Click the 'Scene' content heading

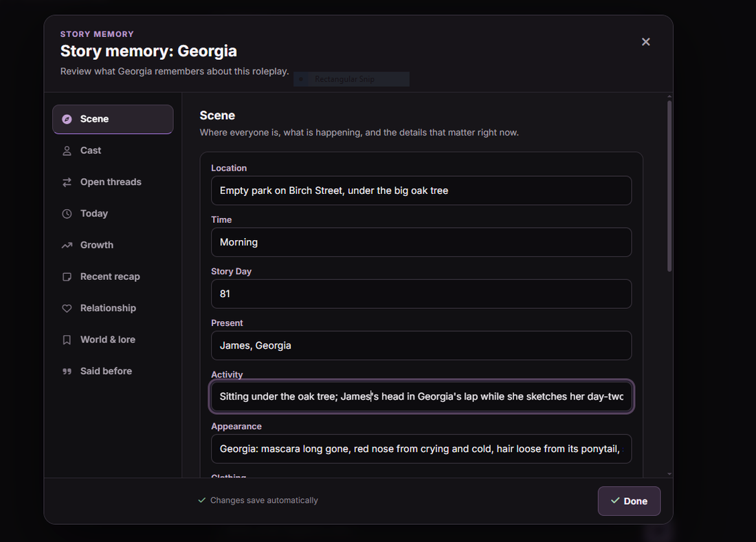[217, 116]
